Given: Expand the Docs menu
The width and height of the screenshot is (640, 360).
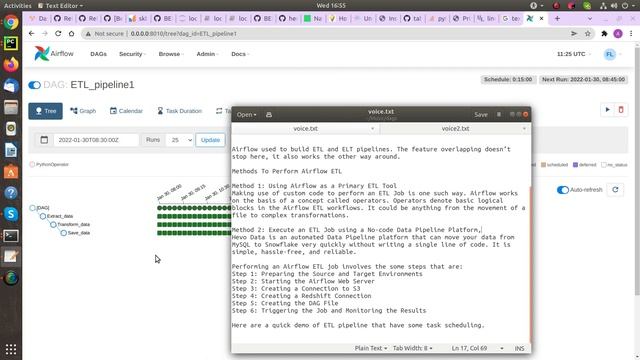Looking at the screenshot, I should (240, 54).
